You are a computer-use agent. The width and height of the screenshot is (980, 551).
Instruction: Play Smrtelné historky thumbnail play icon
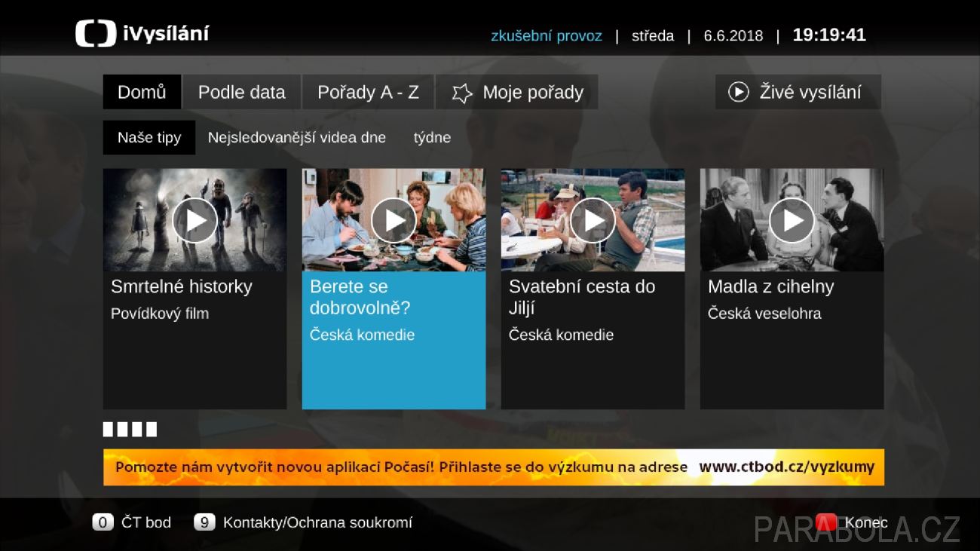(x=194, y=220)
